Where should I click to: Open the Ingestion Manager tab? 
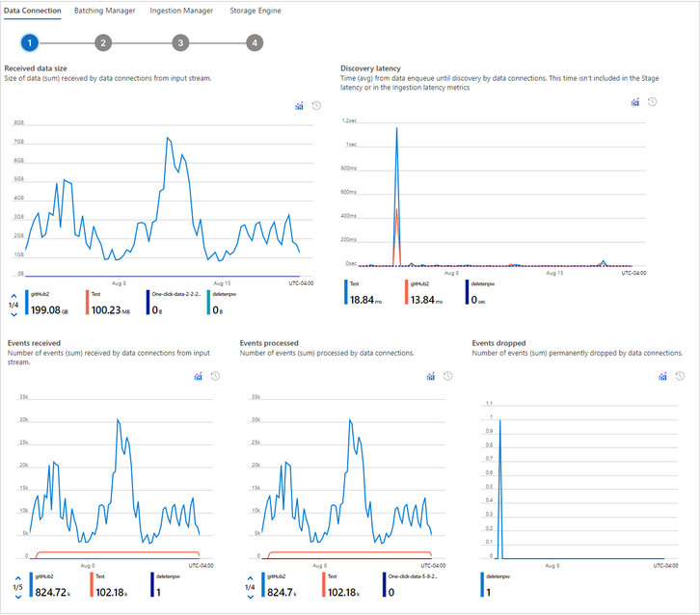coord(181,11)
